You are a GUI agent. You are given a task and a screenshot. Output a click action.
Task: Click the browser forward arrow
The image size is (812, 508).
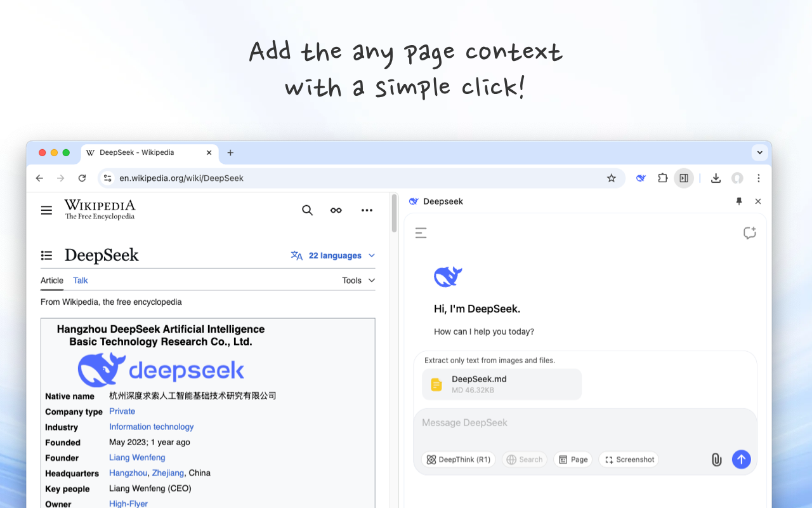pos(60,178)
